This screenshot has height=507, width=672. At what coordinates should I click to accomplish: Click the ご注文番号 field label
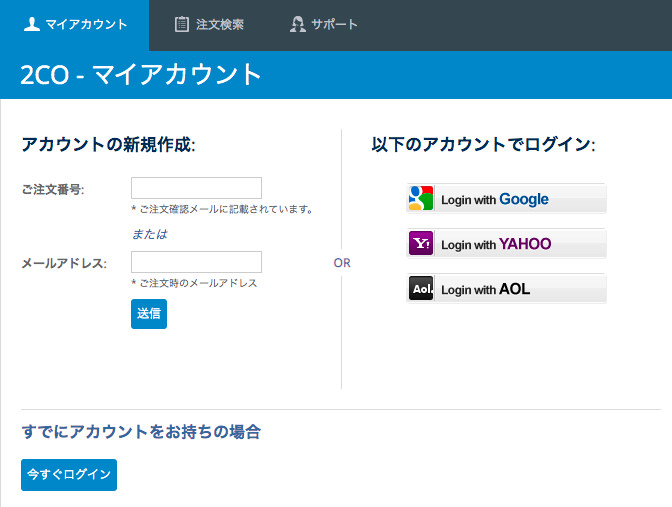click(x=52, y=190)
